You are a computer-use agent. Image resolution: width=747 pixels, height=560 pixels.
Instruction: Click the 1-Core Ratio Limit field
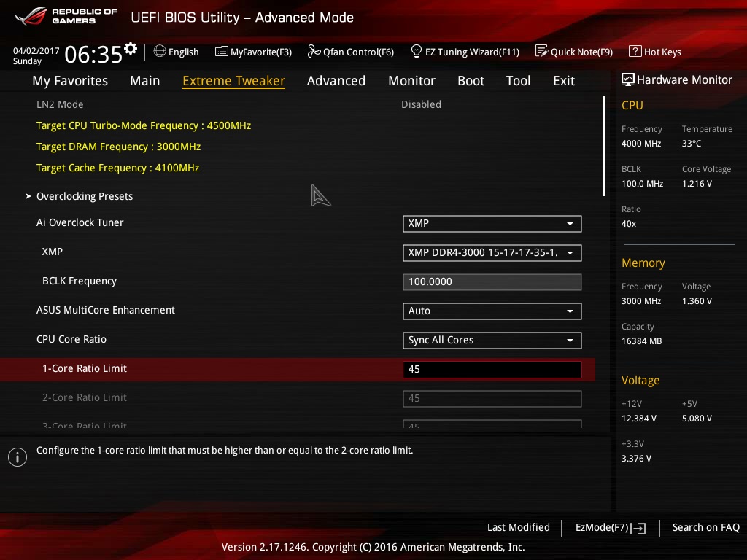[492, 370]
